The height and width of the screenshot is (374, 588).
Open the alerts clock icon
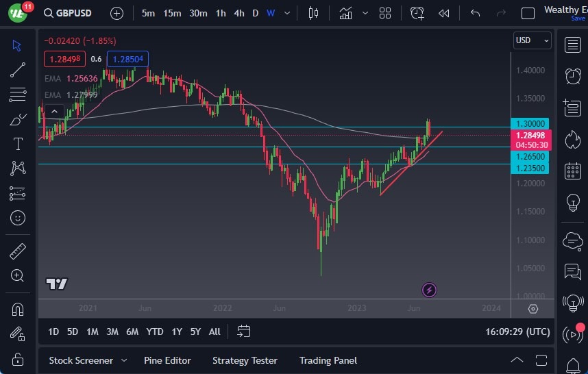pyautogui.click(x=572, y=76)
